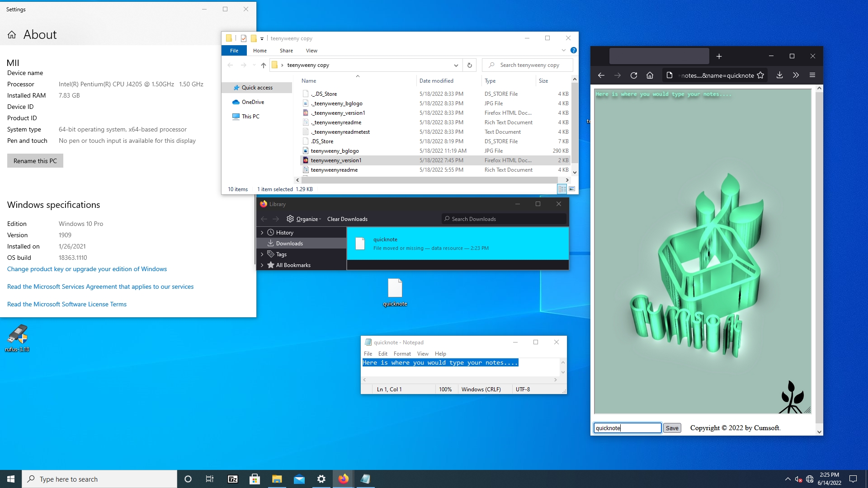Click the quicknote name input field
Screen dimensions: 868x488
627,428
